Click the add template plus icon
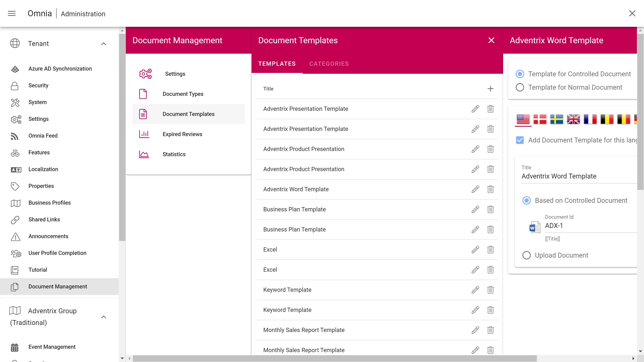 pyautogui.click(x=490, y=89)
